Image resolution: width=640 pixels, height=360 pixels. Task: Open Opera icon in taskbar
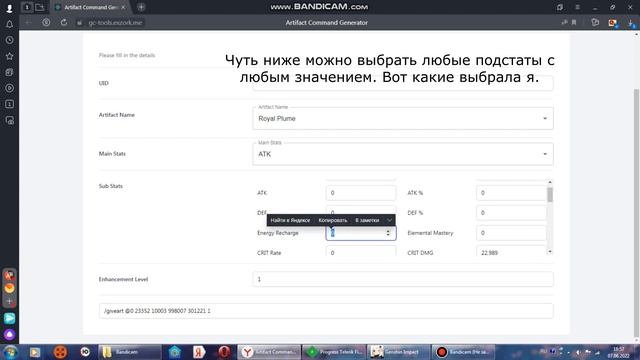point(224,352)
